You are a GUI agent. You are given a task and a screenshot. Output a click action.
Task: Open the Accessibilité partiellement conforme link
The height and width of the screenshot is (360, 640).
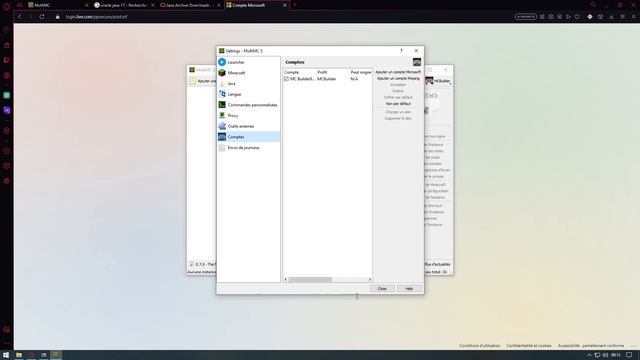tap(591, 346)
